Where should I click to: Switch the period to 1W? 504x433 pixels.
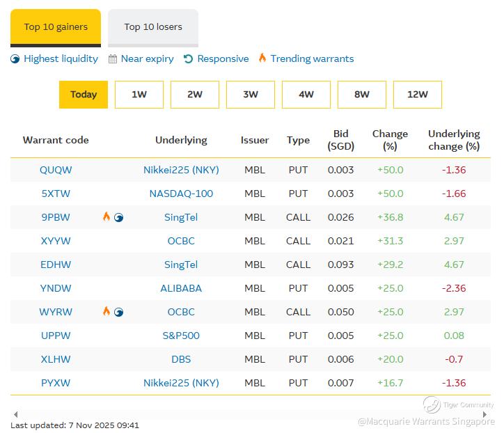click(x=139, y=95)
